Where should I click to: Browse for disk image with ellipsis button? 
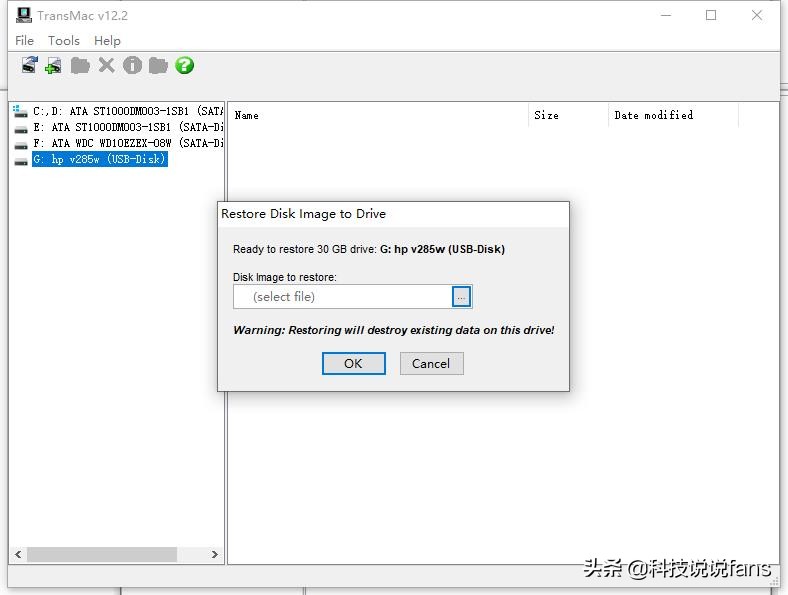[x=461, y=296]
